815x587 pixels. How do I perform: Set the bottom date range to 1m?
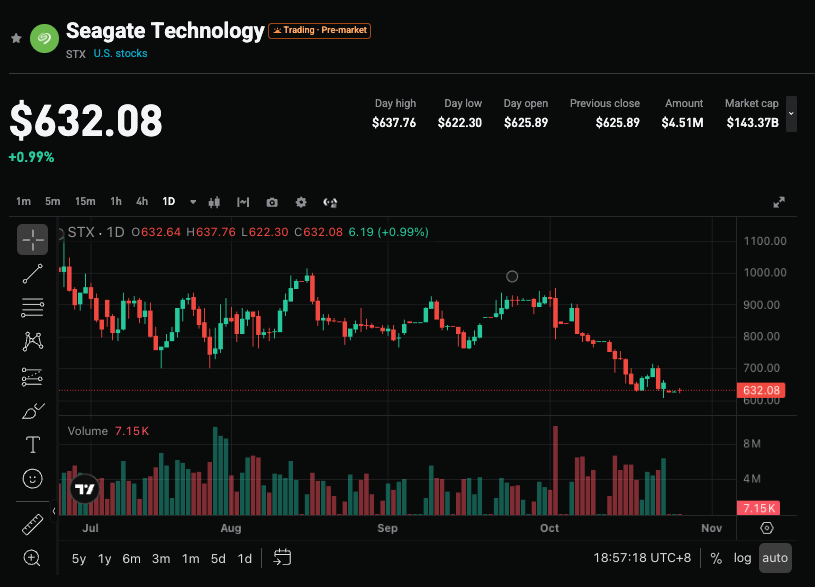191,559
